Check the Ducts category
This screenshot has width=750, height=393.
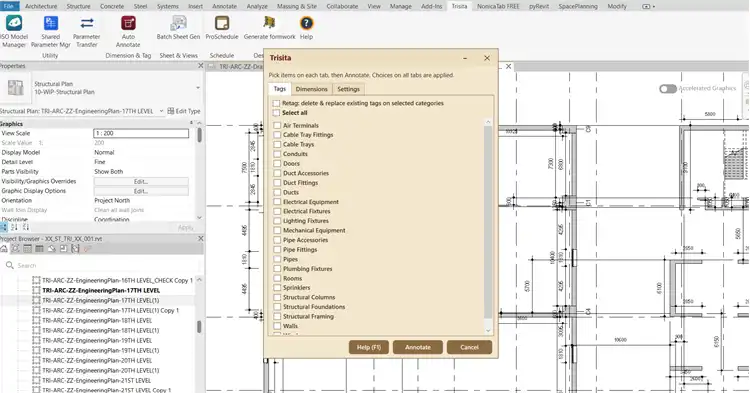pos(277,192)
